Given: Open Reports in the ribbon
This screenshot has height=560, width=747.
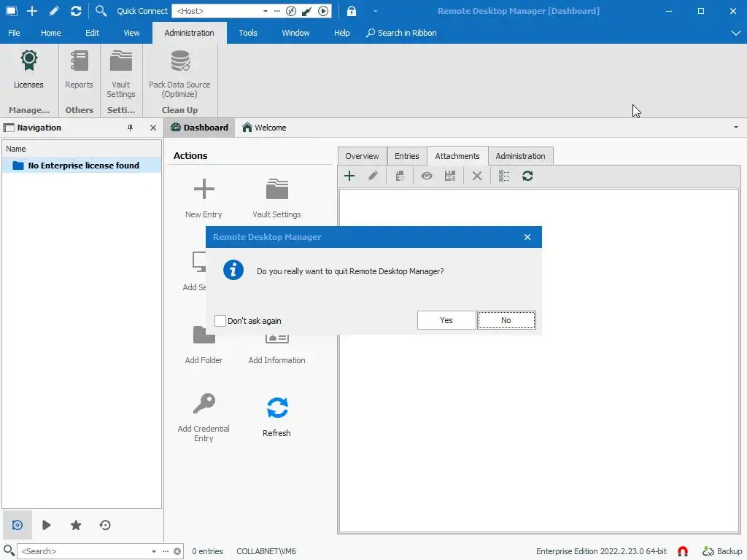Looking at the screenshot, I should coord(79,69).
